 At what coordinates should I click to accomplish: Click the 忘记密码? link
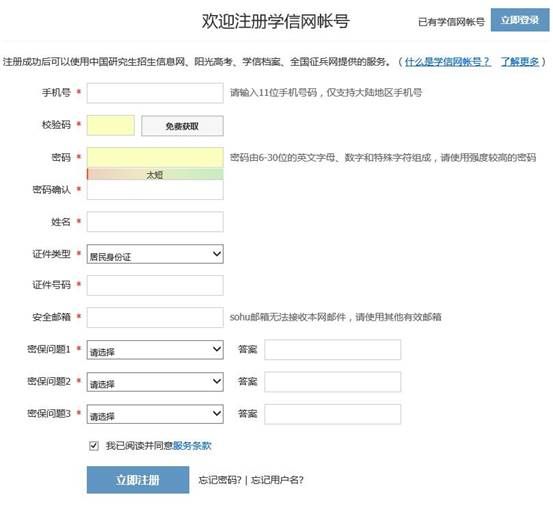[220, 480]
